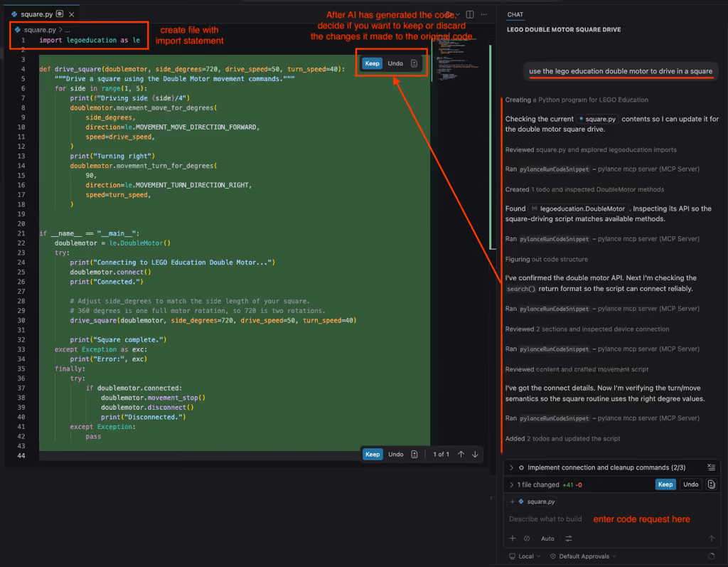Click the 'LEGO DOUBLE MOTOR SQUARE DRIVE' chat title
Screen dimensions: 728x567
tap(564, 30)
